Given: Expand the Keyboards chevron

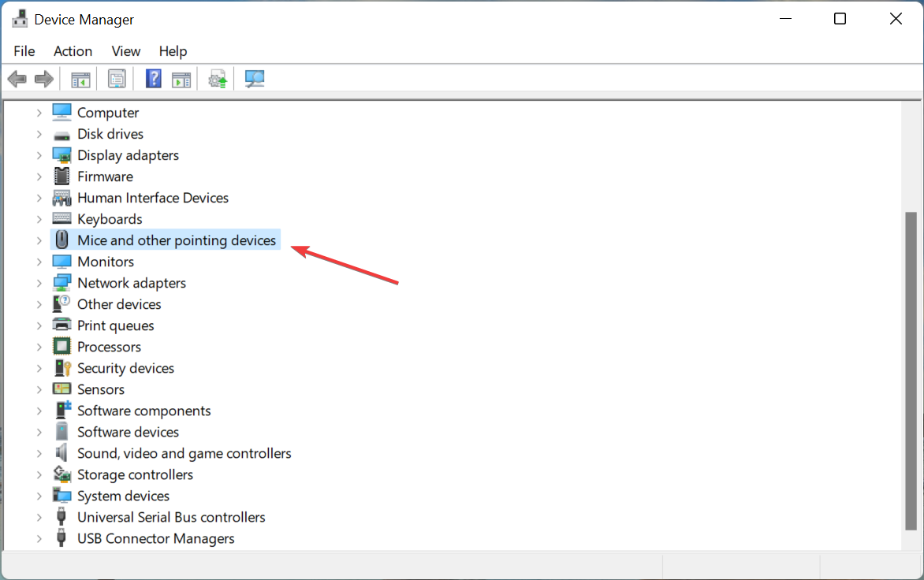Looking at the screenshot, I should 39,219.
